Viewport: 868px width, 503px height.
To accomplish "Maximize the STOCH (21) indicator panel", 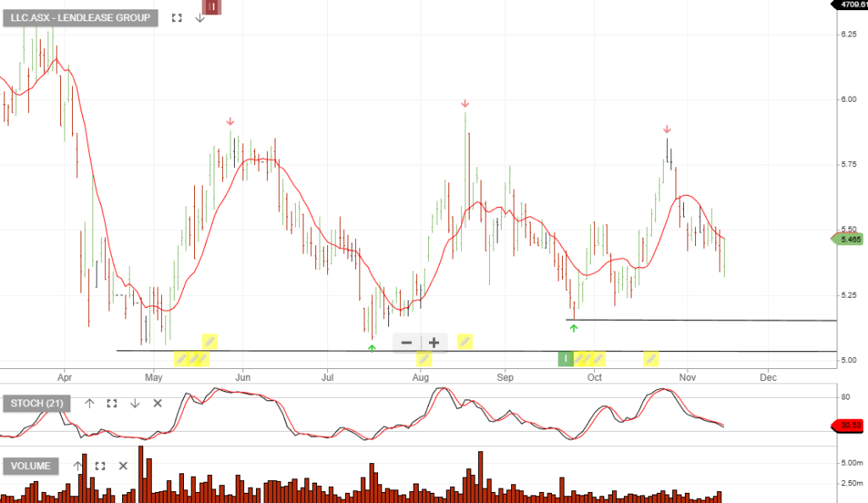I will 111,403.
